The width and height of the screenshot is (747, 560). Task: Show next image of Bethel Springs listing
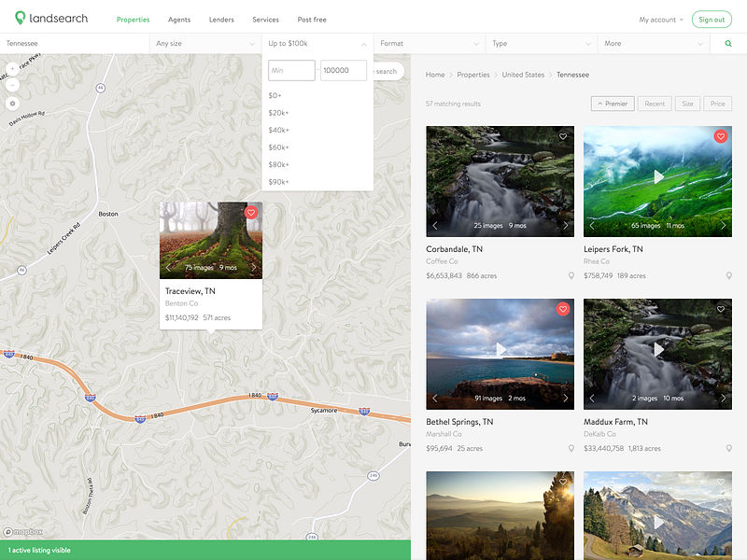[566, 399]
